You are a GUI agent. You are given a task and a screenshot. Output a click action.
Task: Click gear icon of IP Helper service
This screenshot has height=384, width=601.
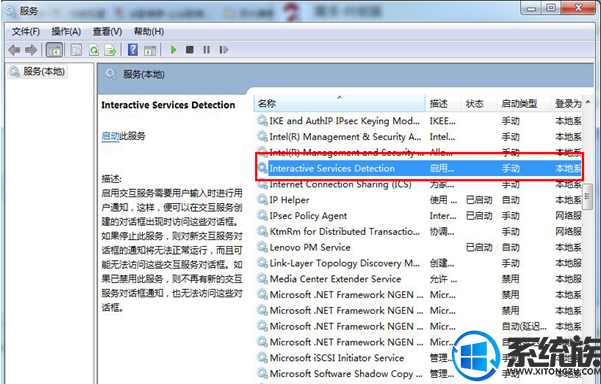tap(262, 200)
